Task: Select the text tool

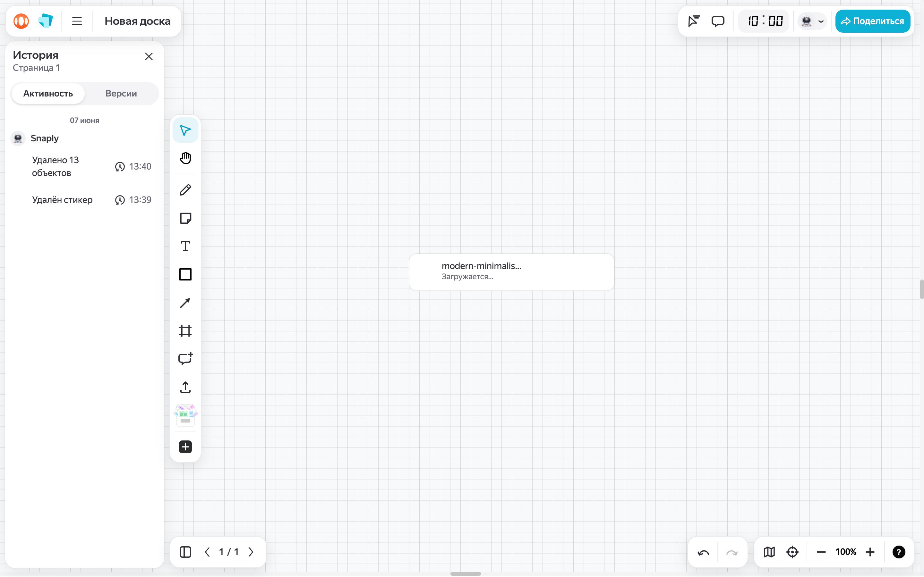Action: [185, 247]
